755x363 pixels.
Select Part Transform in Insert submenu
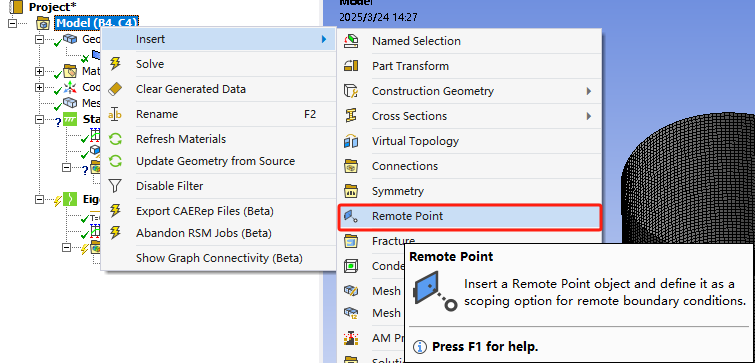coord(469,66)
